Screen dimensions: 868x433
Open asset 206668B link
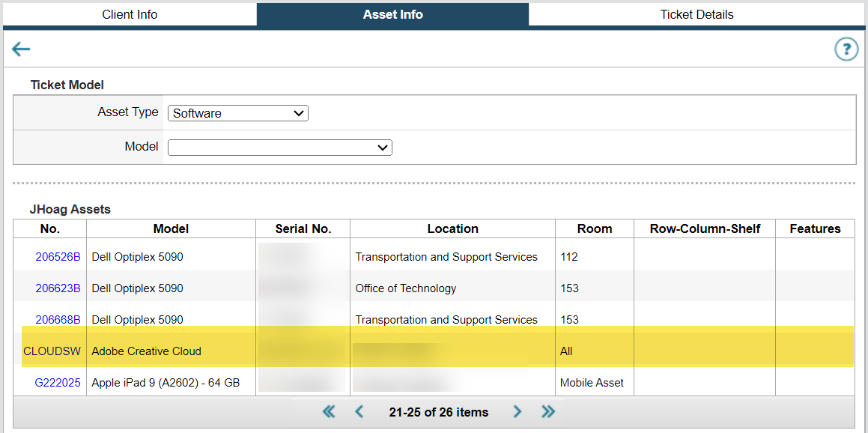(x=58, y=320)
